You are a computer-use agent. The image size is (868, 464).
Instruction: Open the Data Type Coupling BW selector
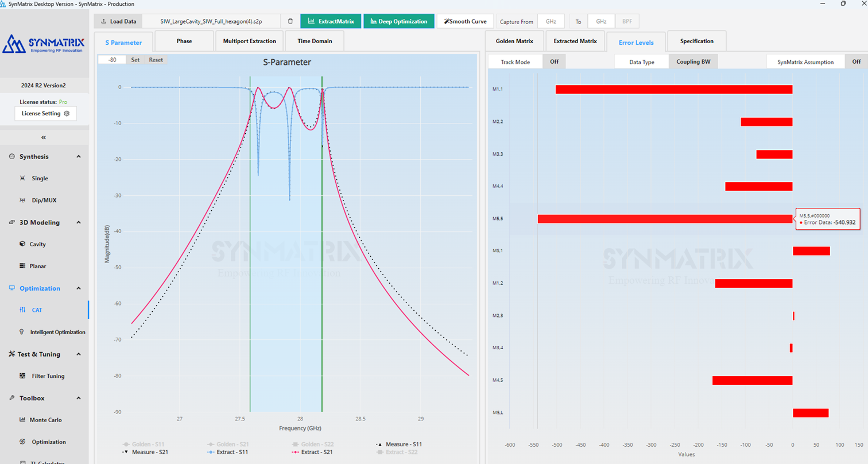(x=693, y=61)
